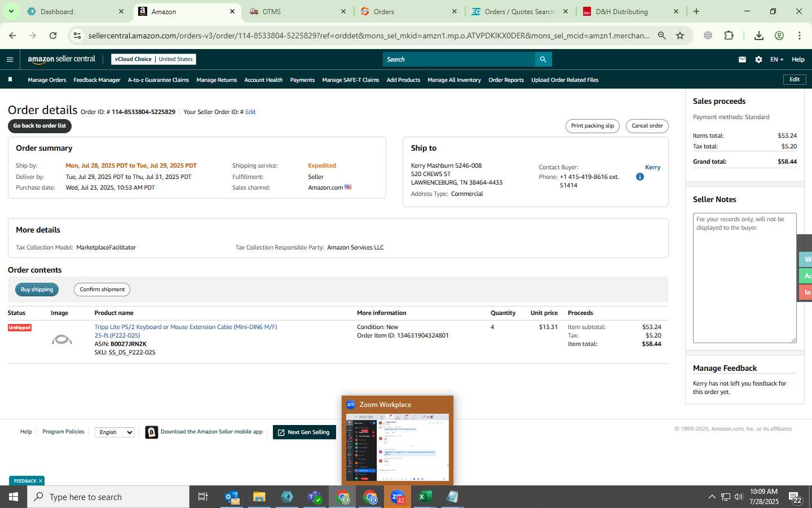812x508 pixels.
Task: Show hidden system tray icons
Action: [712, 497]
